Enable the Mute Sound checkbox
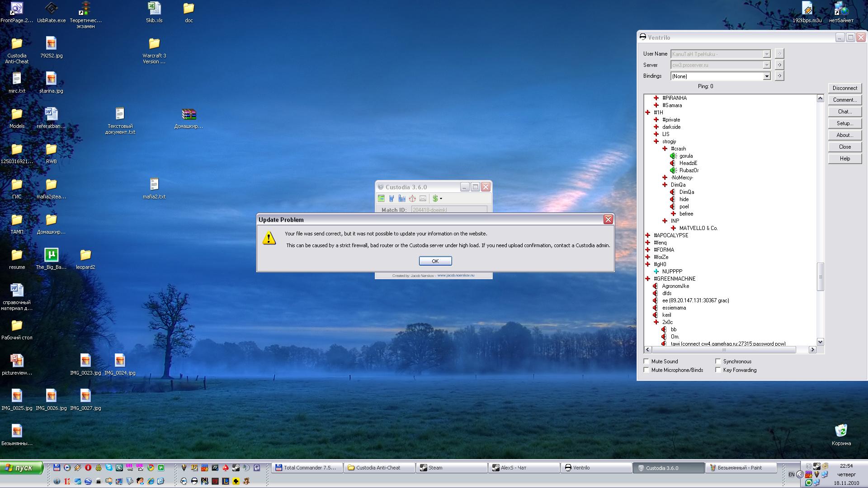Image resolution: width=868 pixels, height=488 pixels. point(646,361)
